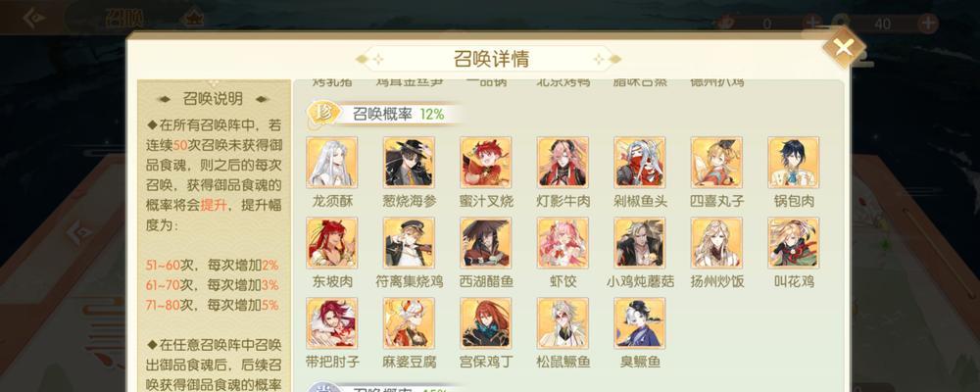Select the 麻婆豆腐 character icon
This screenshot has width=980, height=392.
click(409, 323)
